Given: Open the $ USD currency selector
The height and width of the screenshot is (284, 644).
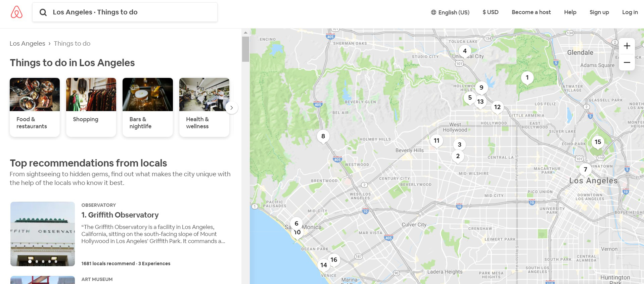Looking at the screenshot, I should (491, 12).
